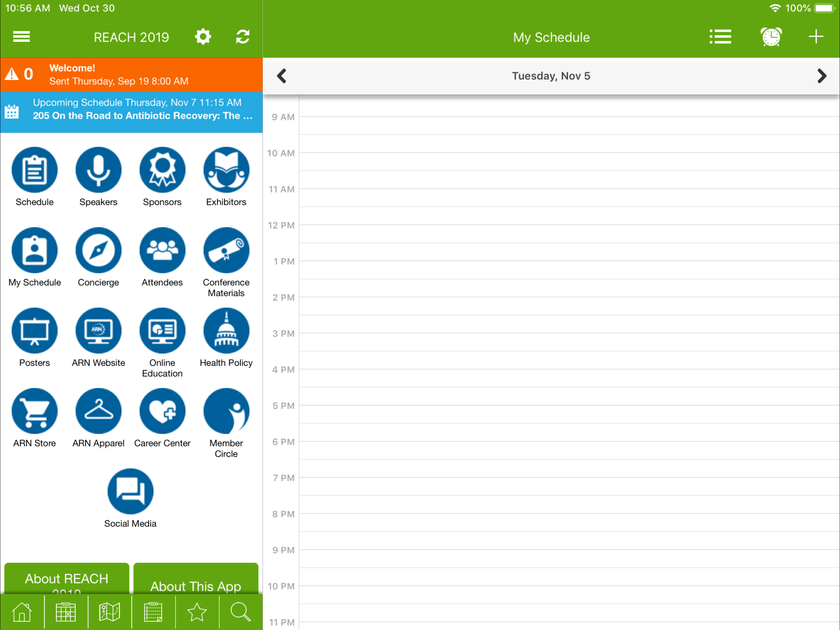Image resolution: width=840 pixels, height=630 pixels.
Task: Open About REACH 2019 button
Action: (67, 578)
